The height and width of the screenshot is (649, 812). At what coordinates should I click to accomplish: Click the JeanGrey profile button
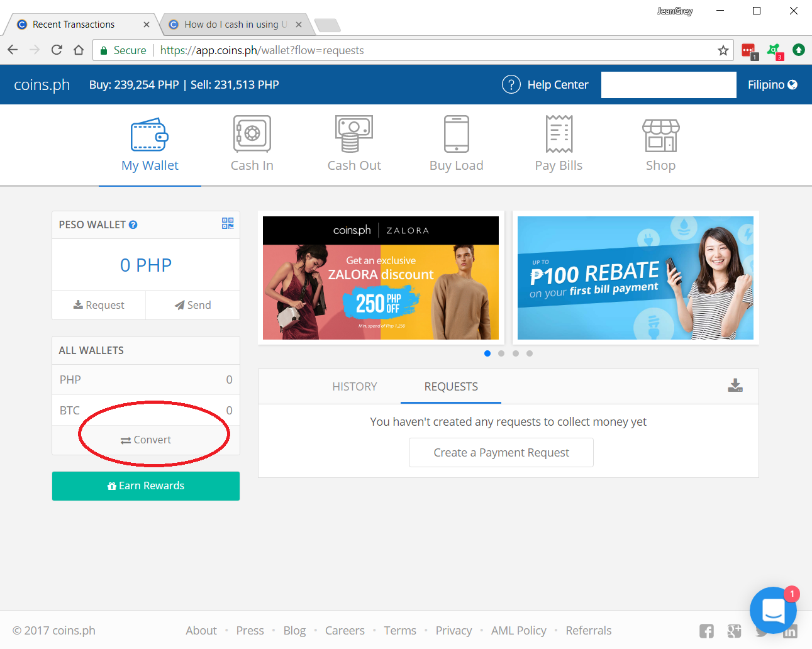point(675,11)
